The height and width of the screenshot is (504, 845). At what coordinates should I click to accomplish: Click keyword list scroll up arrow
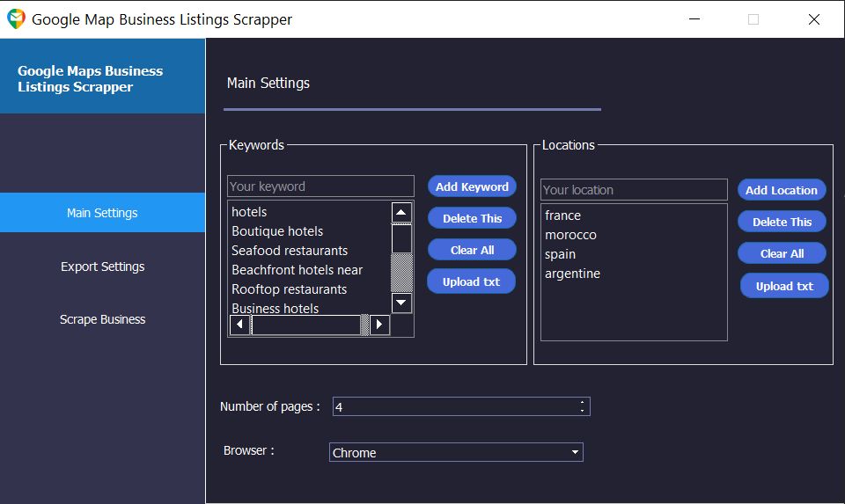pos(401,213)
